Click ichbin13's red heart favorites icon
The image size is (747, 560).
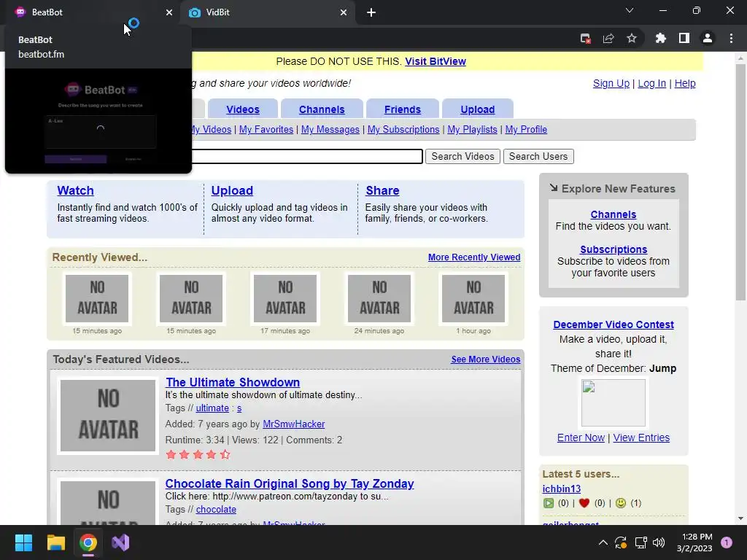[584, 503]
